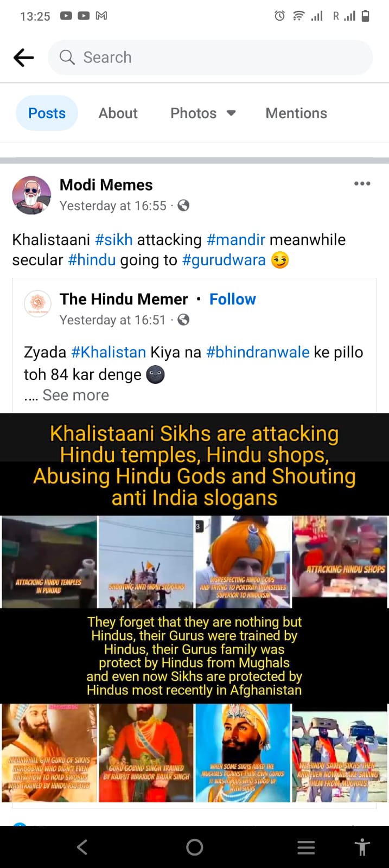
Task: Open the Modi Memes page name
Action: 106,185
